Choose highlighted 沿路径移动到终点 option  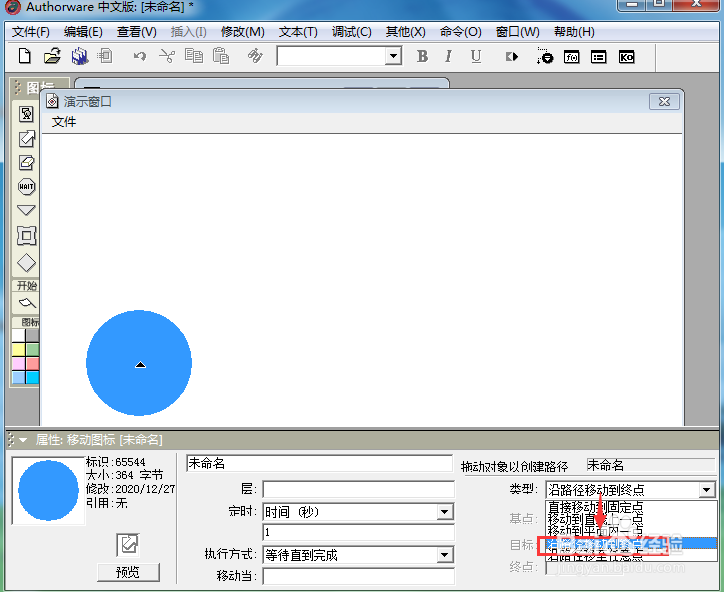tap(631, 544)
